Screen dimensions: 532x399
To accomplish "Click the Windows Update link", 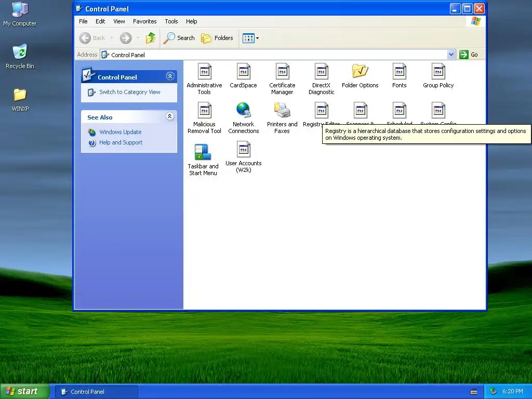I will (120, 132).
